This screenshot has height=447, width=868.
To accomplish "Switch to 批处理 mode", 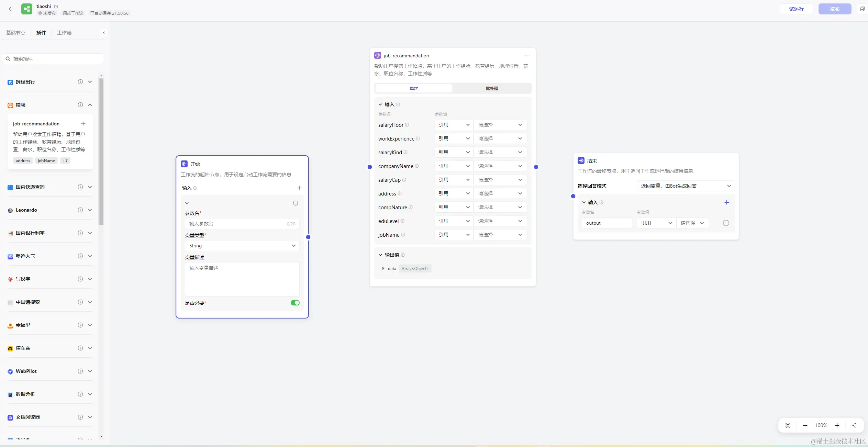I will (x=491, y=88).
